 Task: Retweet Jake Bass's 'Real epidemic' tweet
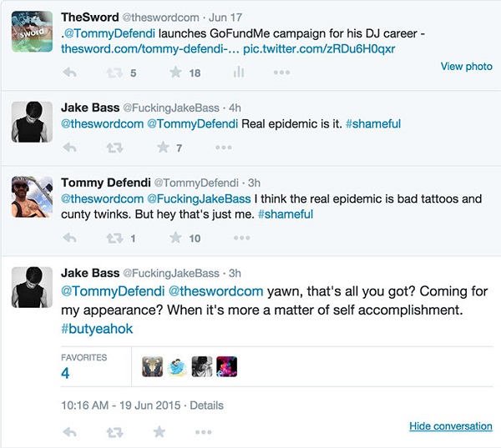(x=114, y=148)
